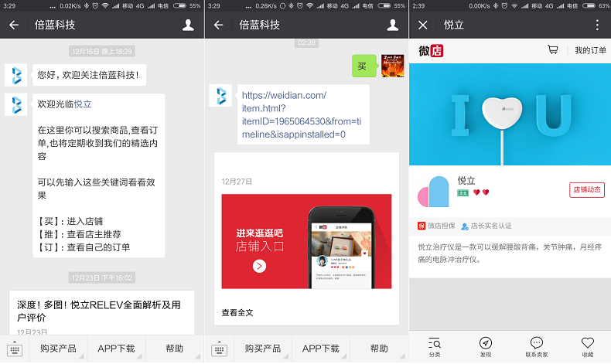Expand APP下载 menu in middle chat

point(321,349)
